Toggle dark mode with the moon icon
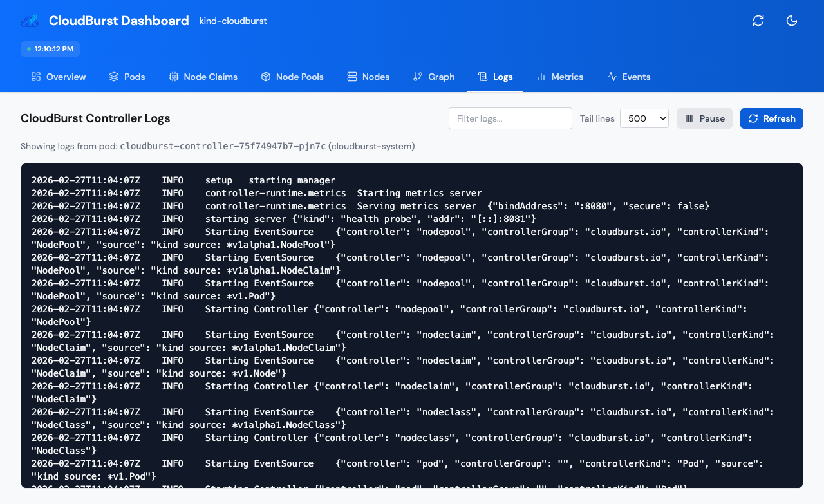Screen dimensions: 824x504 792,21
